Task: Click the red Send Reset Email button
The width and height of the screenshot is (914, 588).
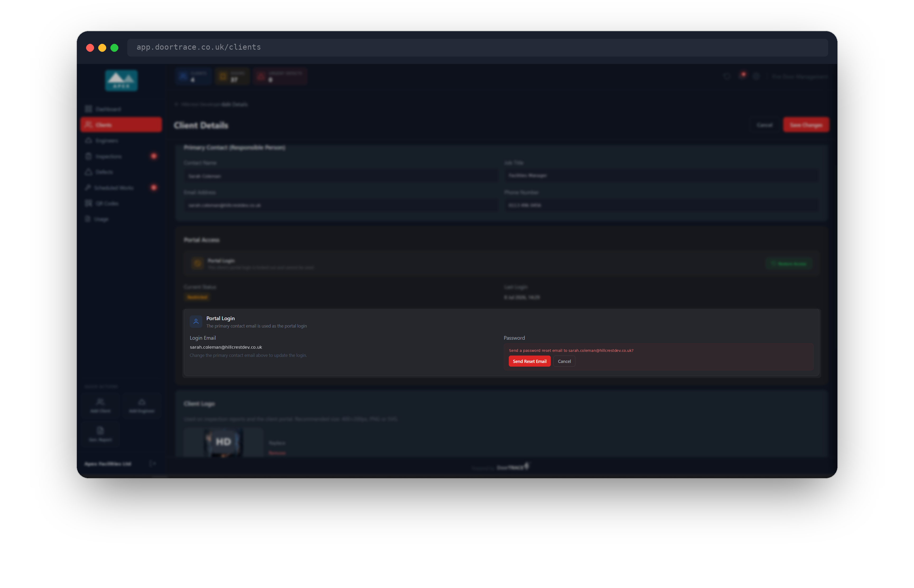Action: point(529,361)
